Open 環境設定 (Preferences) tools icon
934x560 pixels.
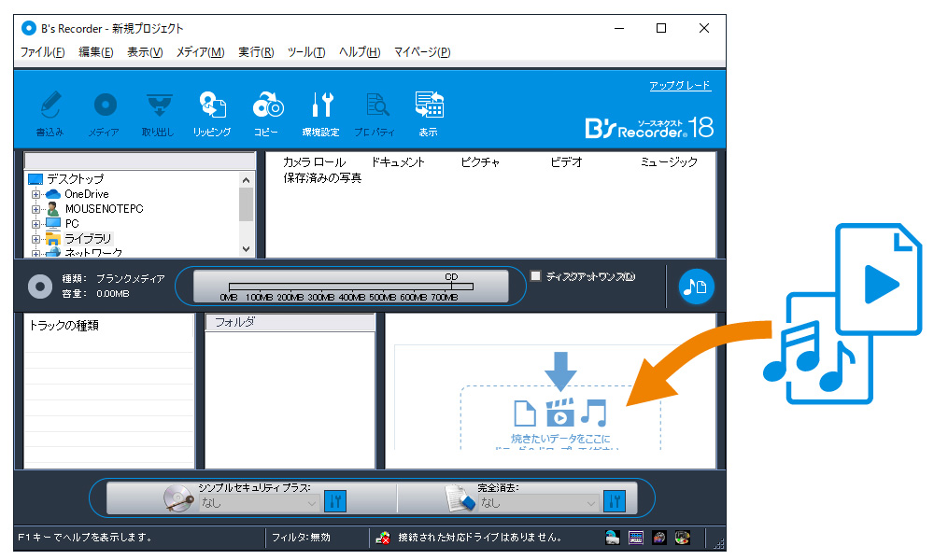321,105
